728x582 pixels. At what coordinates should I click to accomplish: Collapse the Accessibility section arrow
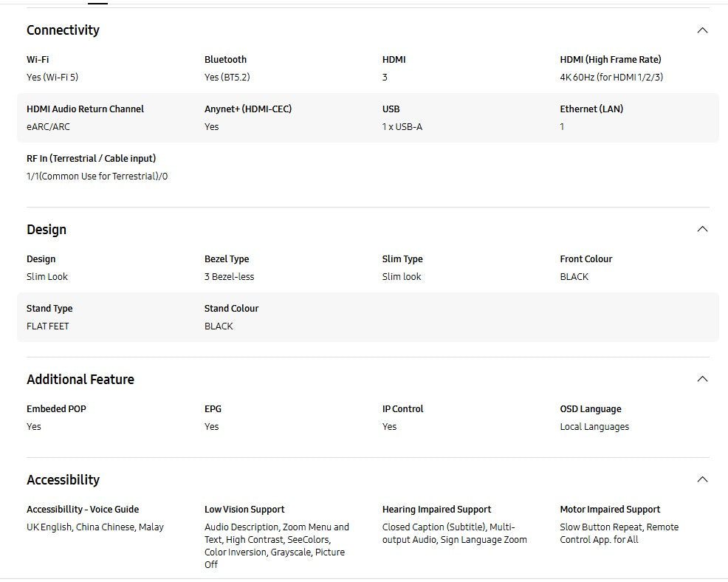702,479
